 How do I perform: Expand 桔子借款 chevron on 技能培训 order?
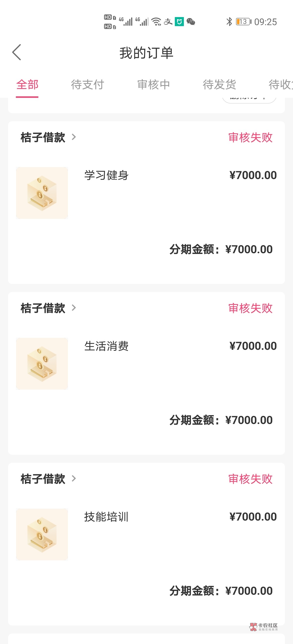click(x=74, y=479)
